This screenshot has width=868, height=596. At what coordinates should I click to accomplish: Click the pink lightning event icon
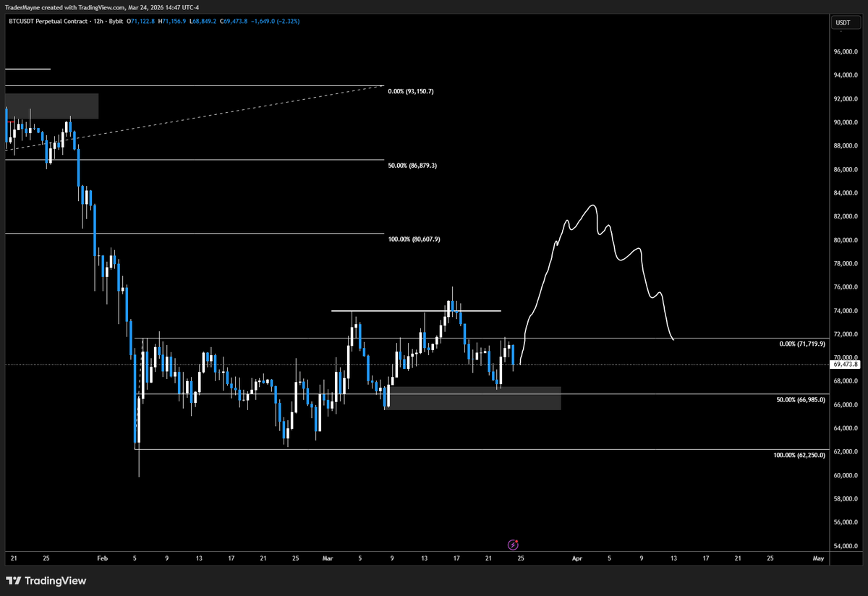pos(514,544)
